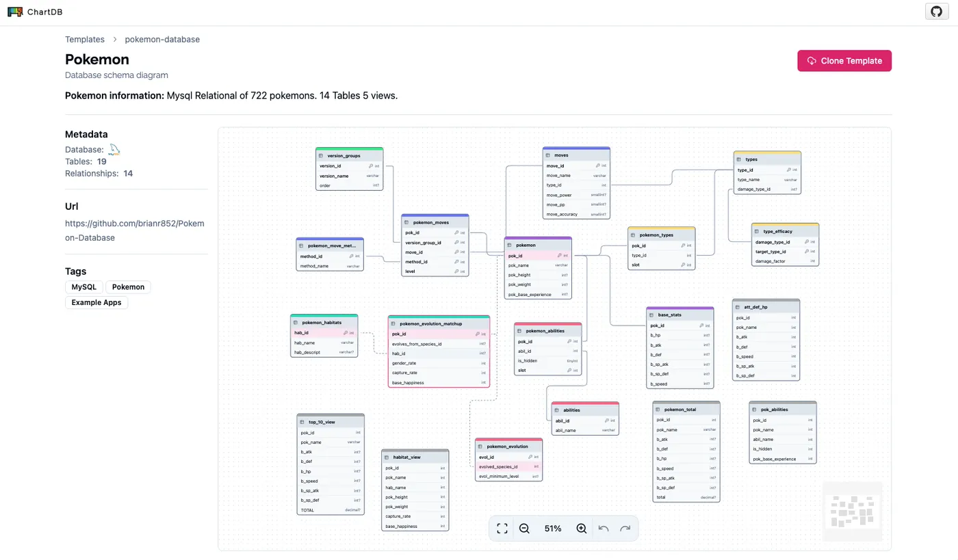The image size is (958, 560).
Task: Select the moves table header
Action: click(x=576, y=155)
